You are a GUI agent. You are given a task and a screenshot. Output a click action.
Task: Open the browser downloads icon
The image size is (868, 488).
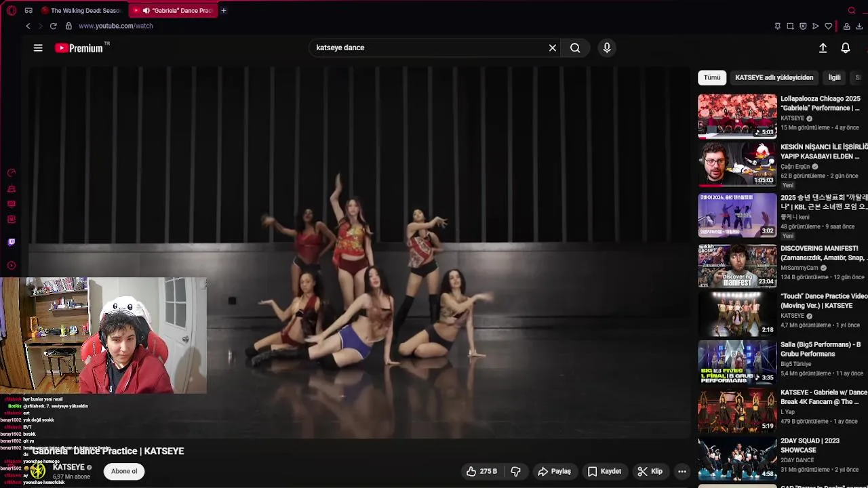click(x=860, y=26)
